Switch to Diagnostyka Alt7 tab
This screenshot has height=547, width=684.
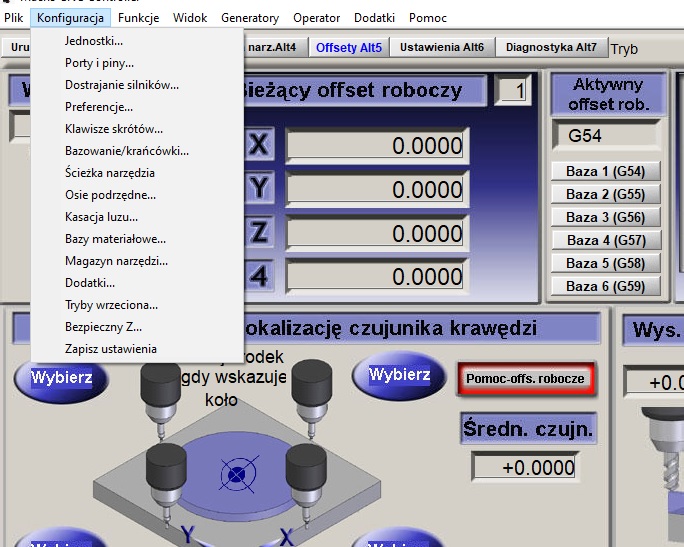pos(551,47)
